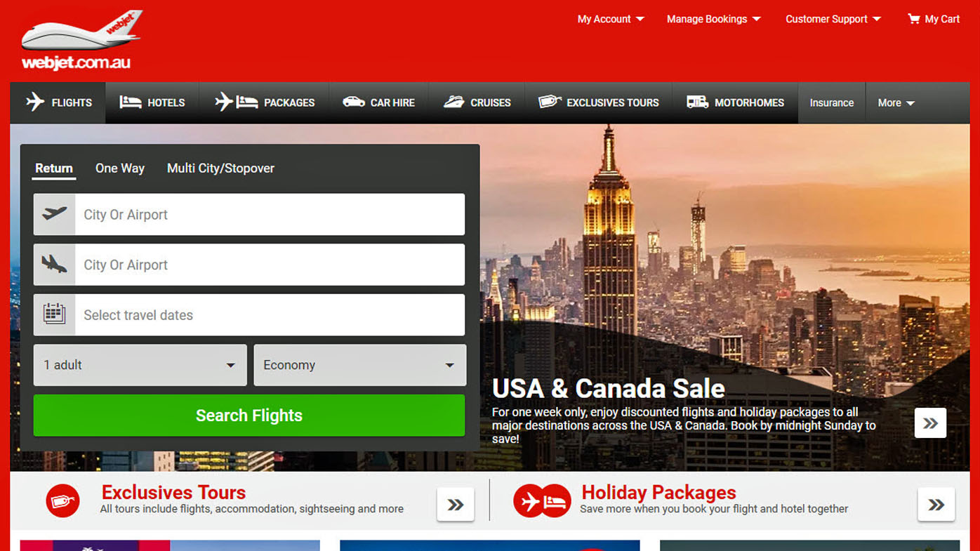Open the USA & Canada Sale headline
This screenshot has height=551, width=980.
[608, 388]
